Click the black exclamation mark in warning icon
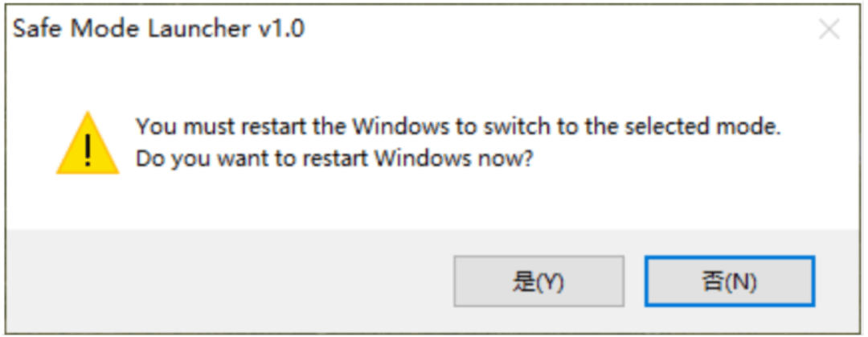 (88, 149)
